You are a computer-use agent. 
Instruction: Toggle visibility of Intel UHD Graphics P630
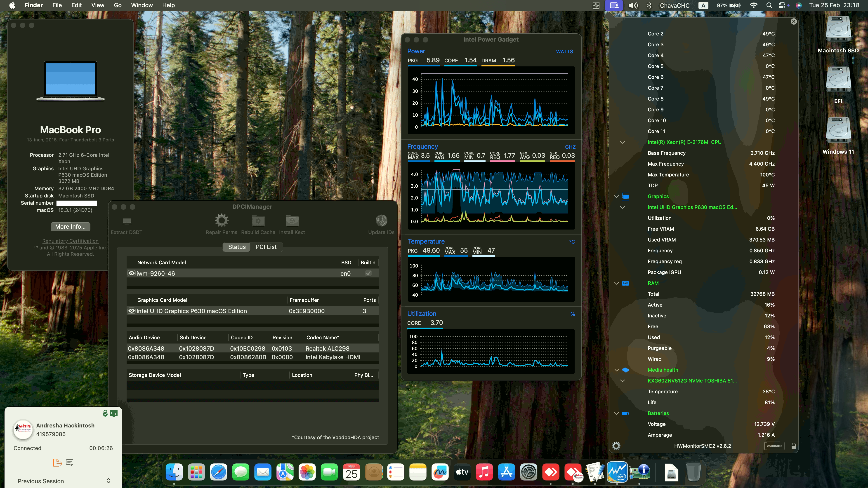pyautogui.click(x=131, y=311)
